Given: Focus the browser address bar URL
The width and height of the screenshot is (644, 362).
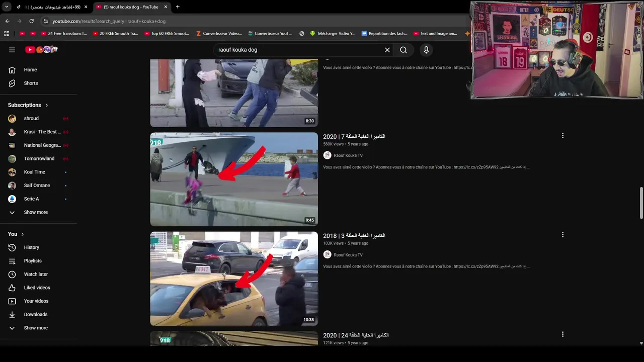Looking at the screenshot, I should (109, 21).
